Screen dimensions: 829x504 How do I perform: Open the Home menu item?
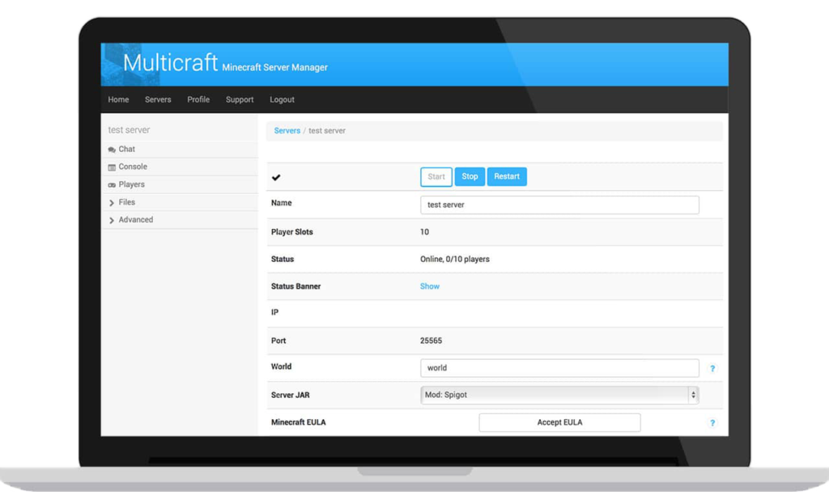point(118,100)
